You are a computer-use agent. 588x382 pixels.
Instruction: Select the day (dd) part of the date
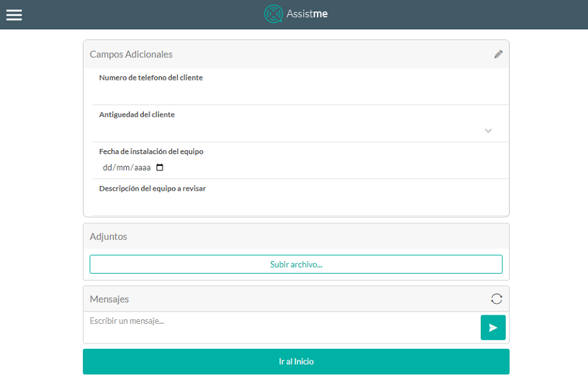coord(108,168)
